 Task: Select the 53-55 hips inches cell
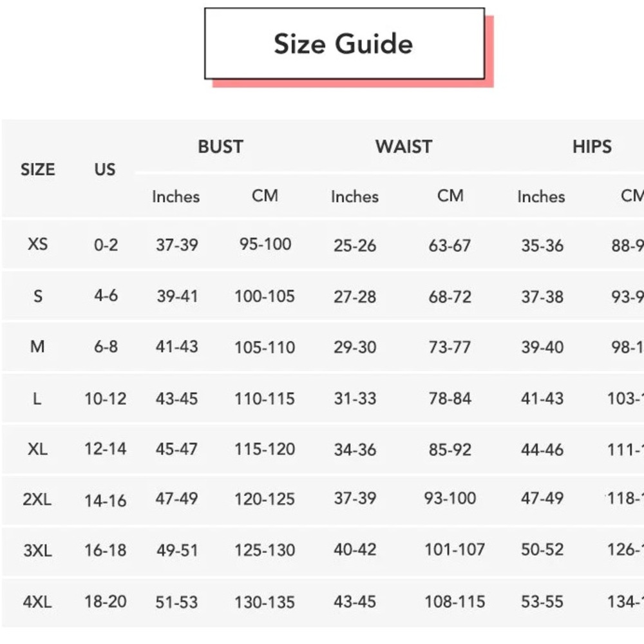click(x=542, y=602)
